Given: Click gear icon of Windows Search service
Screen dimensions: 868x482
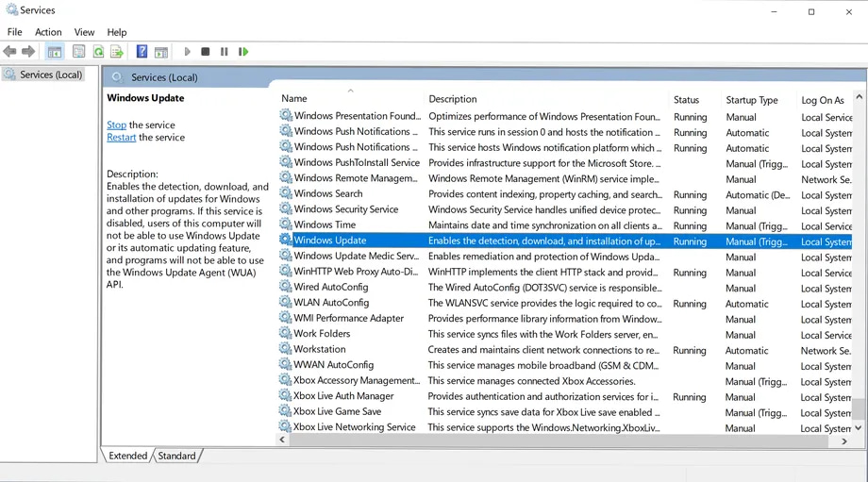Looking at the screenshot, I should click(x=286, y=193).
